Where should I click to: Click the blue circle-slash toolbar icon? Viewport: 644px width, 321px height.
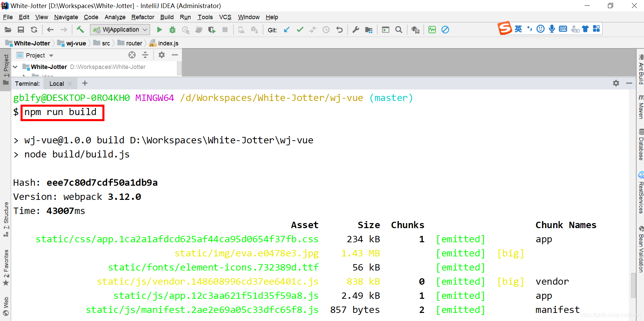pyautogui.click(x=445, y=30)
